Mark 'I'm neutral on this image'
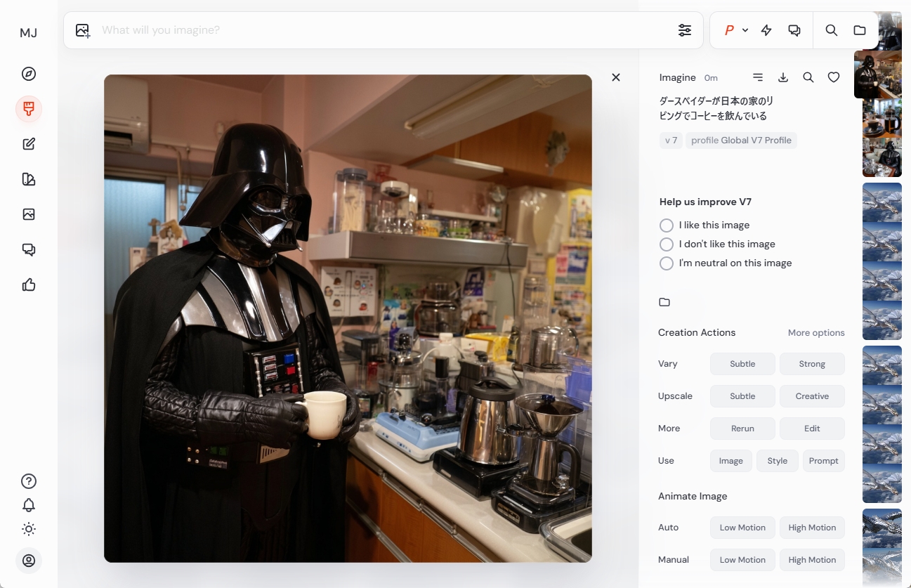 point(666,263)
